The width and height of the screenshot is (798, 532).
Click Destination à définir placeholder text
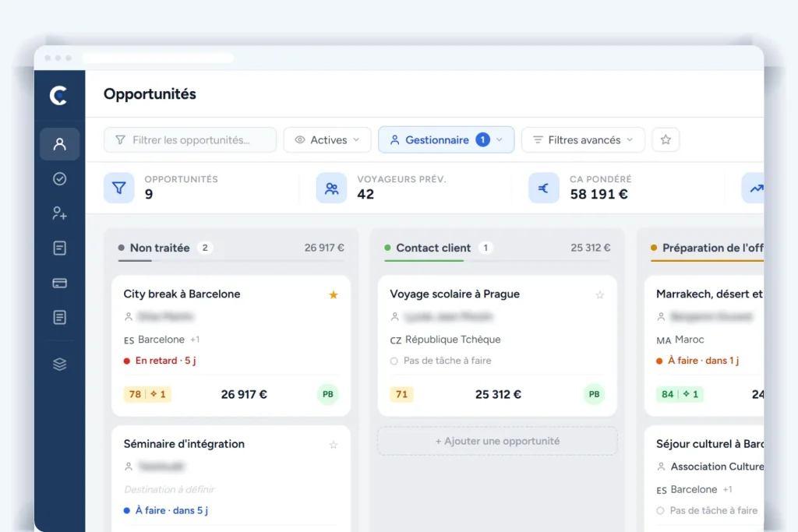click(x=169, y=489)
